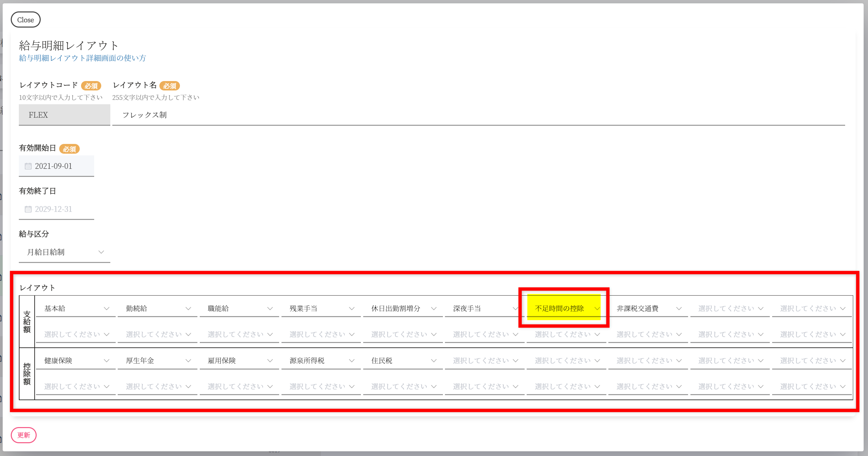The width and height of the screenshot is (868, 456).
Task: Expand the 厚生年金 deduction dropdown
Action: pos(157,360)
